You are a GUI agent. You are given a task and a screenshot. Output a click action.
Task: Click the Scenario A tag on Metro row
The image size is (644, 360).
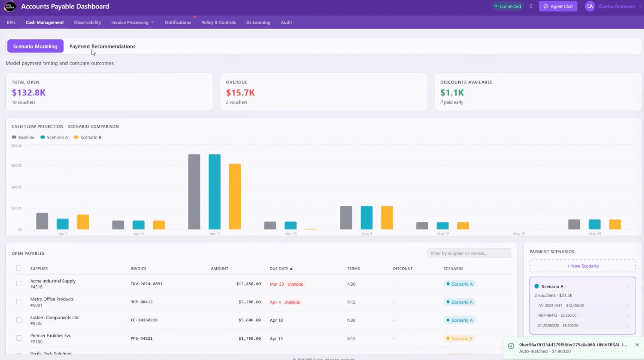pos(459,302)
